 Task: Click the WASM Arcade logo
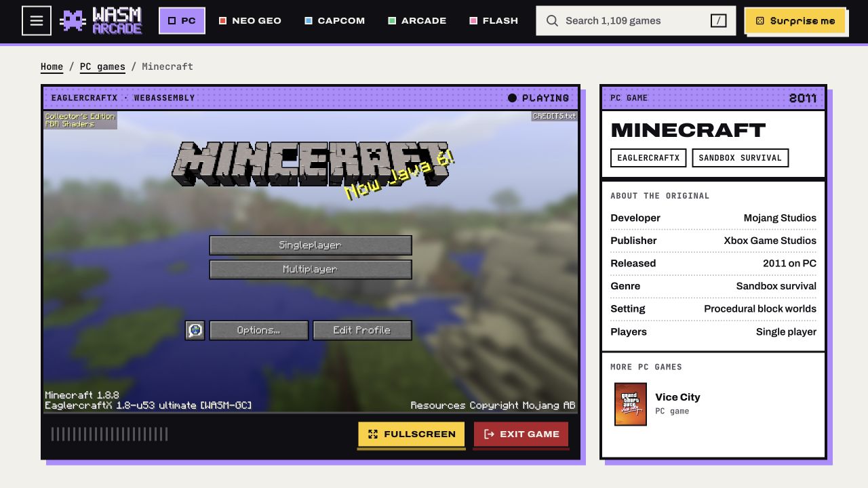coord(101,21)
